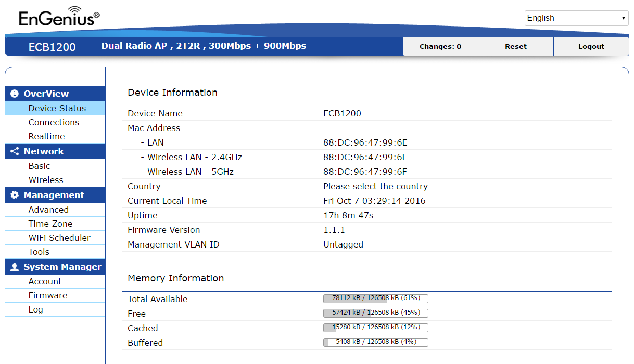Open Advanced management settings
Viewport: 634px width, 364px height.
point(55,210)
